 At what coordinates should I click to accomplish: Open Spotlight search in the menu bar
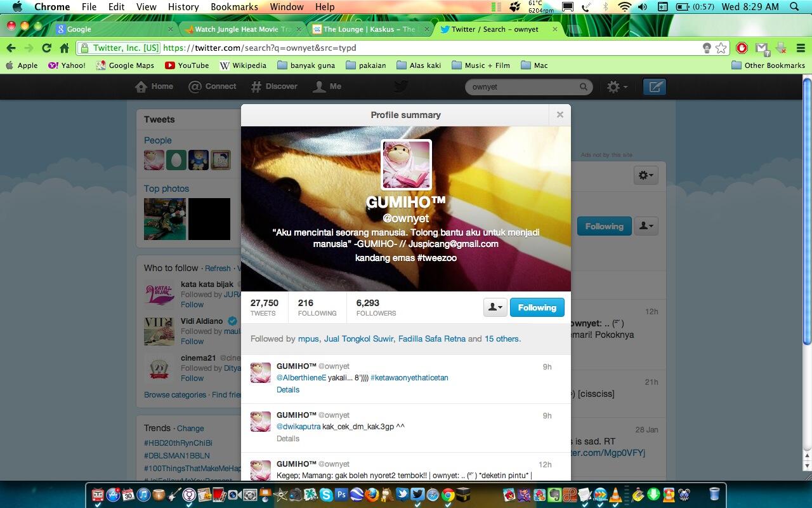[x=794, y=7]
